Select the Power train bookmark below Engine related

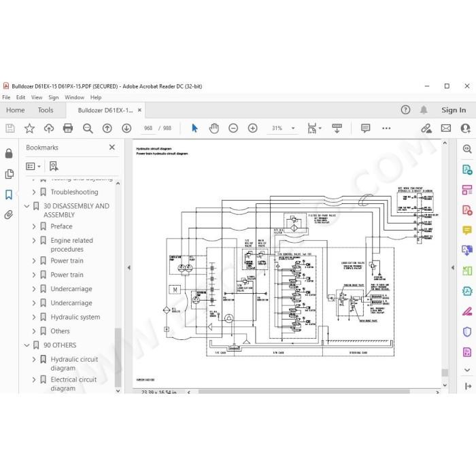[x=67, y=260]
